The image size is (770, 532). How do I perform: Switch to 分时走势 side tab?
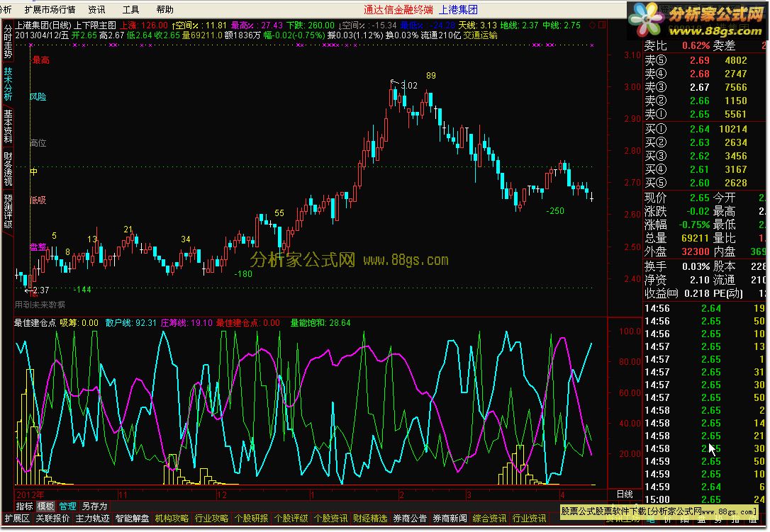tap(8, 41)
